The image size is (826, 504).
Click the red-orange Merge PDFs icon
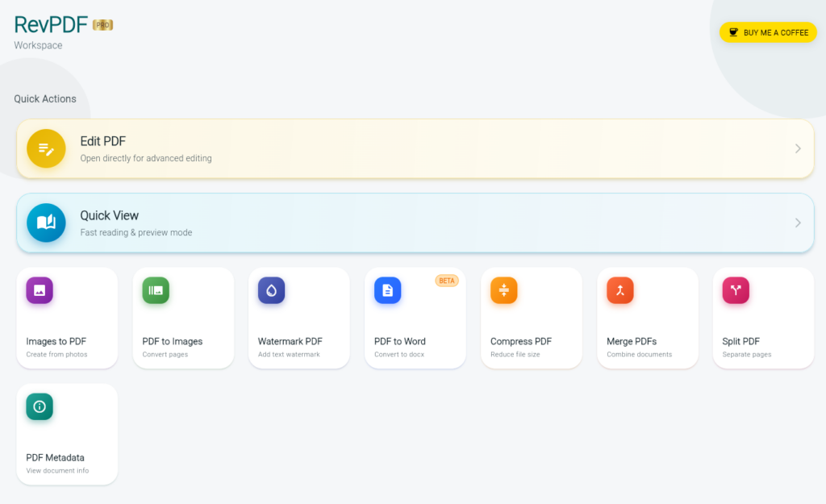tap(620, 290)
